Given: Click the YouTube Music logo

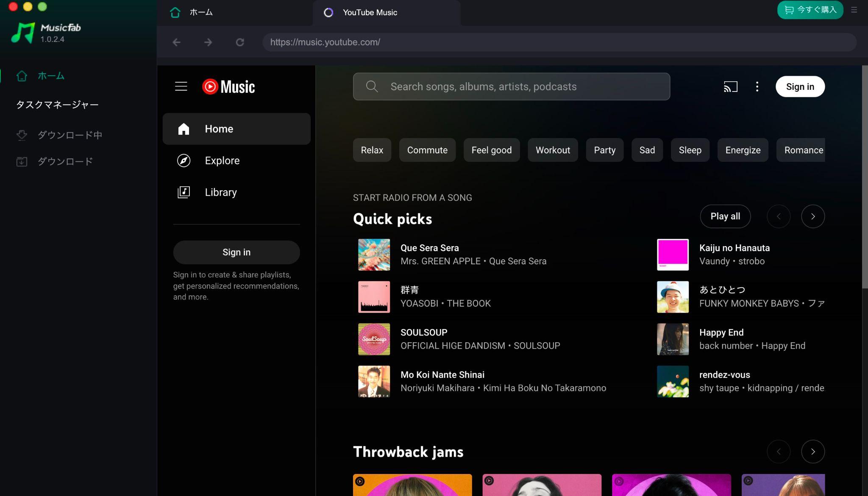Looking at the screenshot, I should point(228,86).
